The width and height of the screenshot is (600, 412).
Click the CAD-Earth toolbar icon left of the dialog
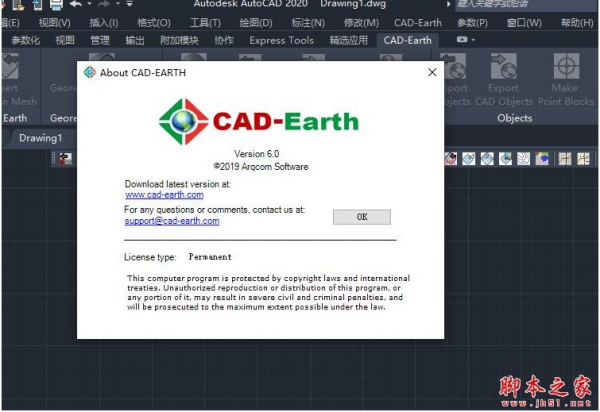pyautogui.click(x=65, y=159)
